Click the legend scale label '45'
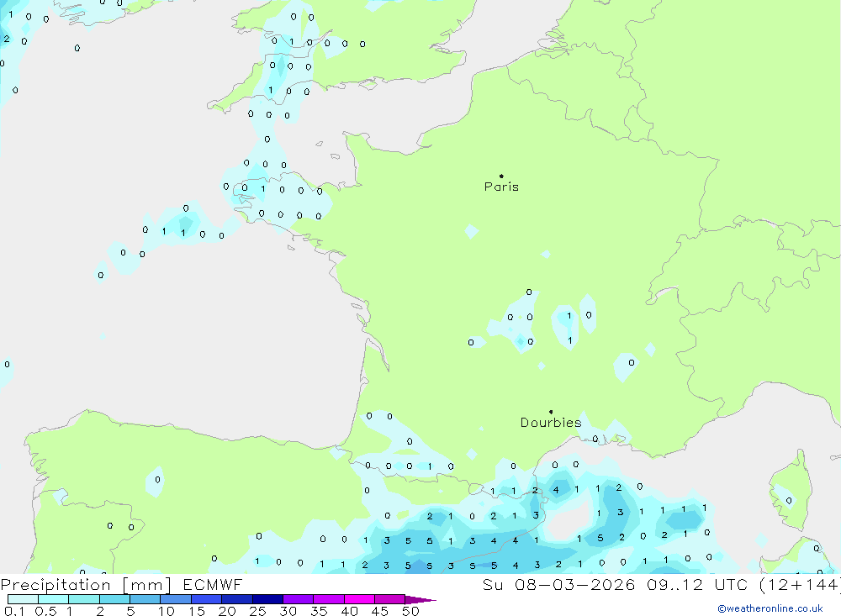The width and height of the screenshot is (841, 616). tap(380, 611)
